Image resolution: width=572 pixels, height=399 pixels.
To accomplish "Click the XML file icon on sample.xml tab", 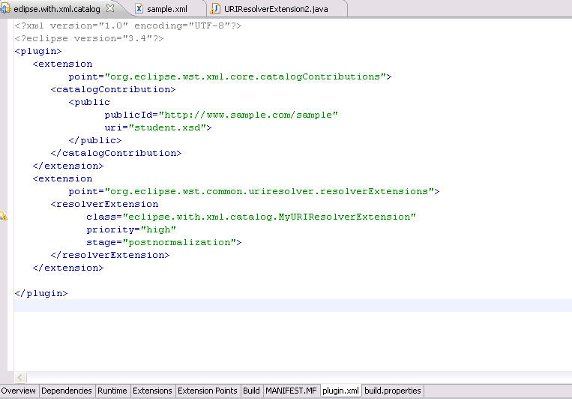I will pos(139,9).
